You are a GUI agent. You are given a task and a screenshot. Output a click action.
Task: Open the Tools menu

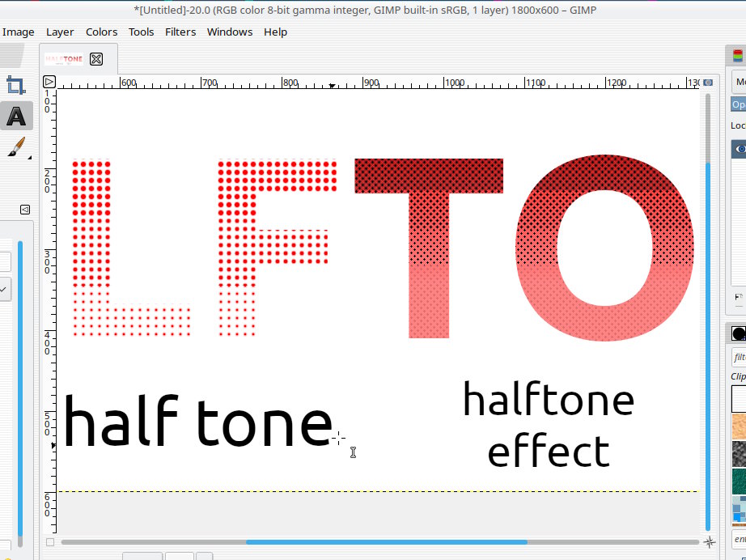141,32
